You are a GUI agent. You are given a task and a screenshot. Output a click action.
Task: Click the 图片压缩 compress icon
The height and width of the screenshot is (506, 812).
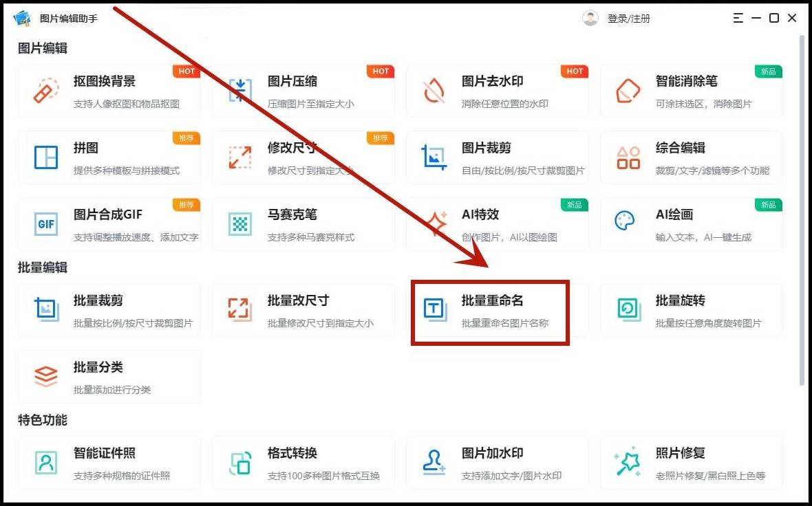pos(239,91)
